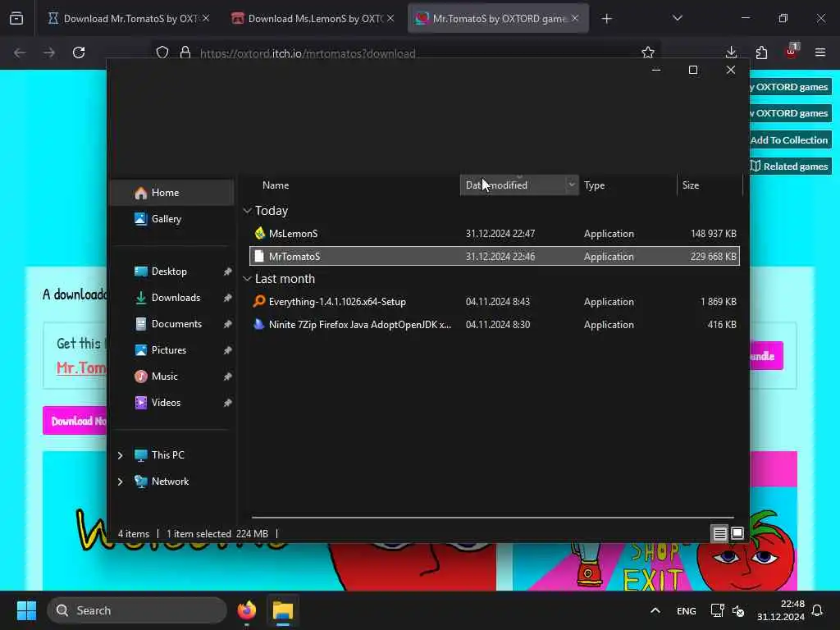Image resolution: width=840 pixels, height=630 pixels.
Task: Open Firefox View icon
Action: click(16, 19)
